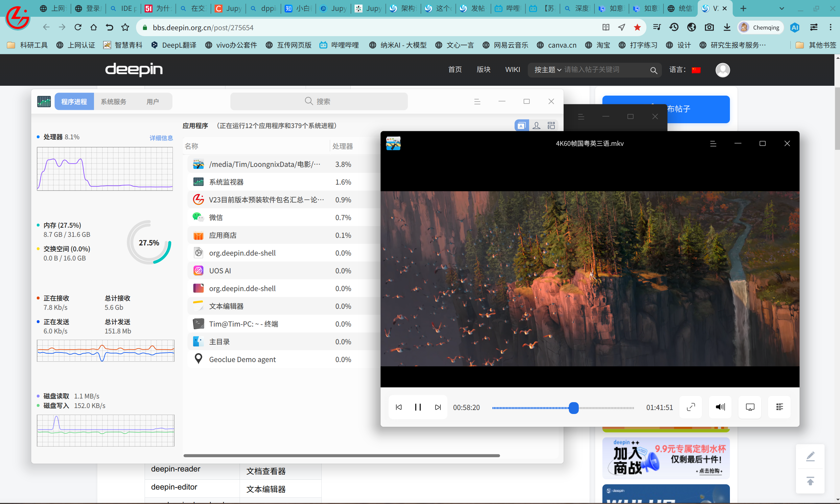Select the 应用商店 process row
The height and width of the screenshot is (504, 840).
tap(284, 235)
